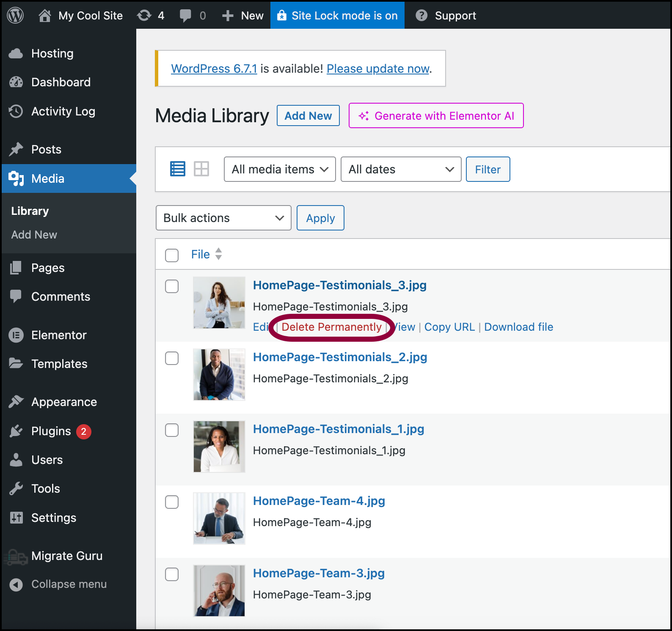The image size is (672, 631).
Task: Click the Filter button
Action: click(488, 169)
